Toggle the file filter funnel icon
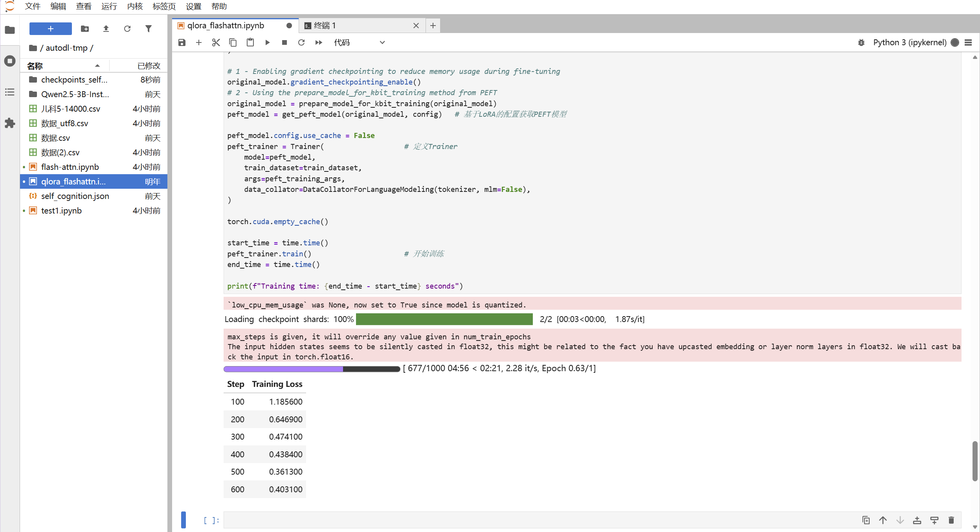Image resolution: width=980 pixels, height=532 pixels. tap(149, 29)
